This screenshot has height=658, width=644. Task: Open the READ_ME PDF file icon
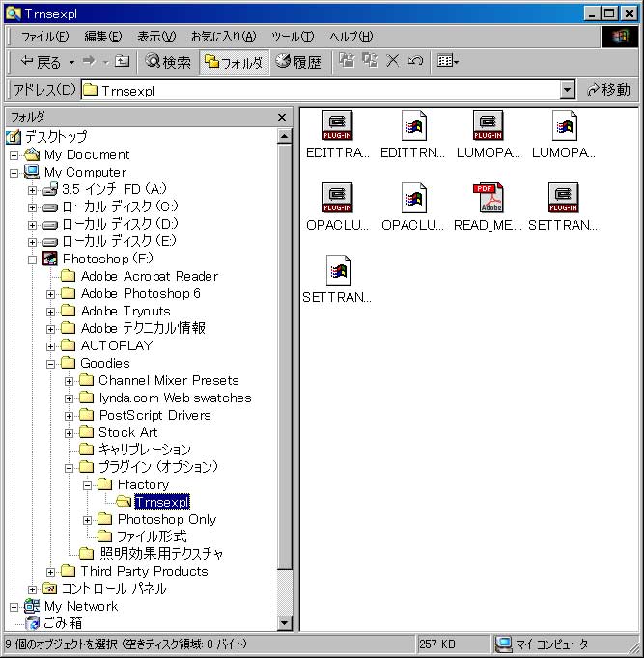tap(488, 198)
